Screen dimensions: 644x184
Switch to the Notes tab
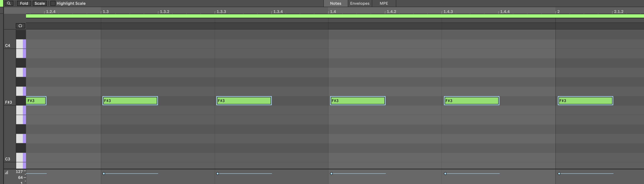tap(335, 3)
